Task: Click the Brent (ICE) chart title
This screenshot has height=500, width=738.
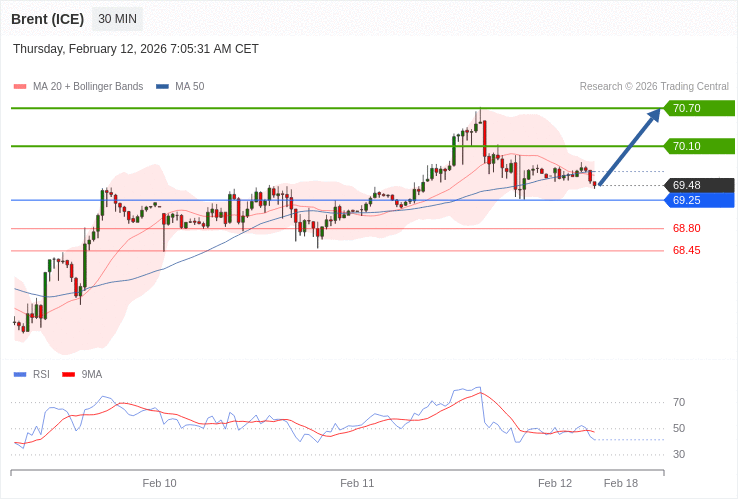Action: point(47,19)
